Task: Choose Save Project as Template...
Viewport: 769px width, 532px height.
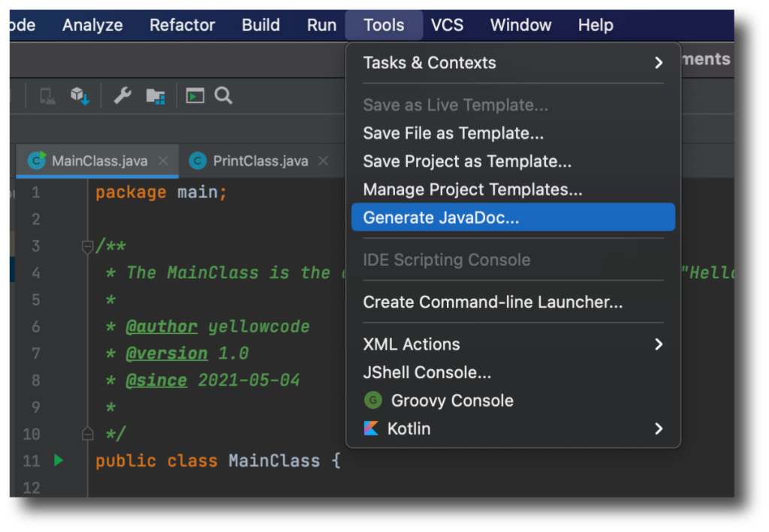Action: pos(513,161)
